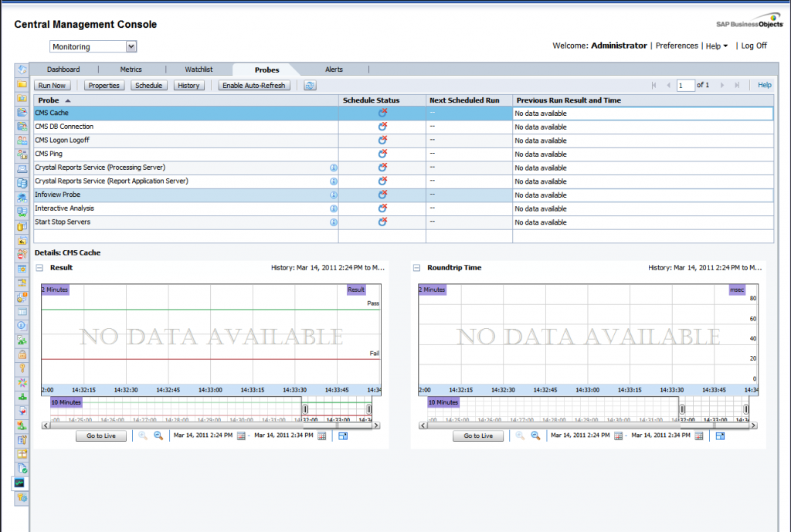Click the schedule status icon for CMS Cache
Viewport: 791px width, 532px height.
pos(382,113)
